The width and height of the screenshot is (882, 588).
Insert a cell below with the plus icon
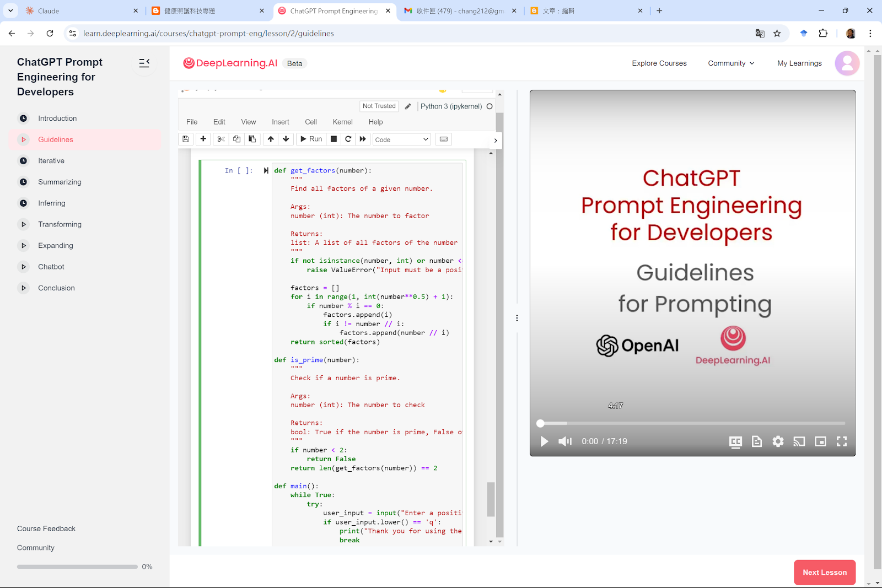pos(203,139)
